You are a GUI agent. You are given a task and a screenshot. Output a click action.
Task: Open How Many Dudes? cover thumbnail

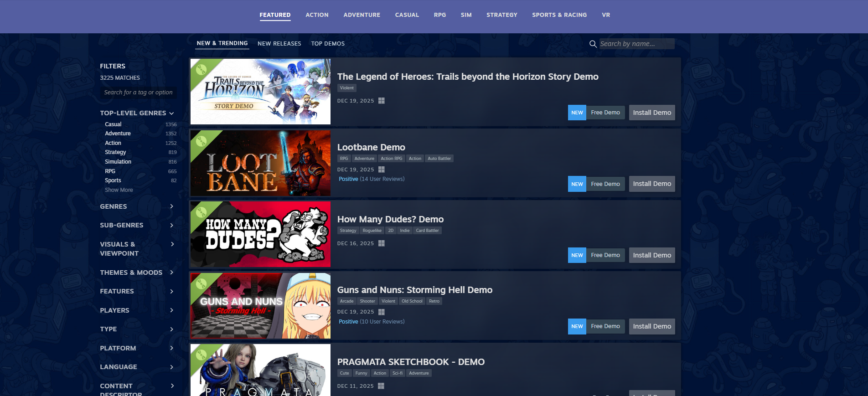click(260, 234)
